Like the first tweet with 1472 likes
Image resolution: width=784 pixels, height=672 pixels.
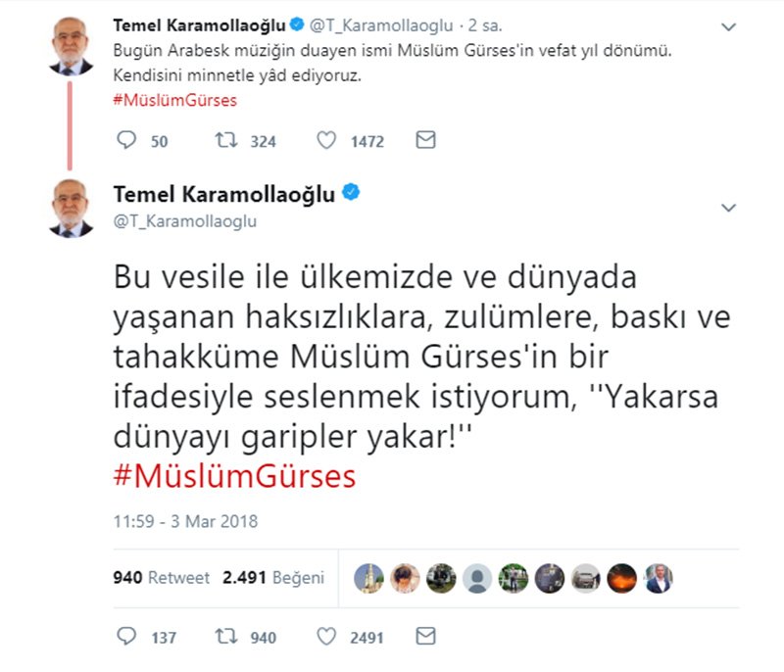[x=326, y=140]
